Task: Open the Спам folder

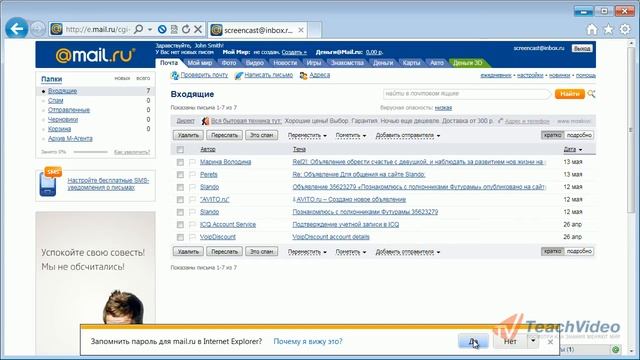Action: (56, 100)
